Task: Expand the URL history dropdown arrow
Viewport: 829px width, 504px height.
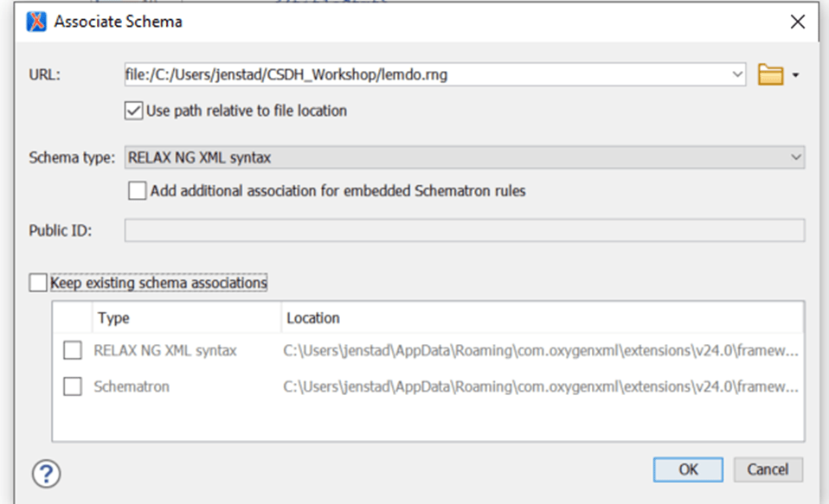Action: coord(737,75)
